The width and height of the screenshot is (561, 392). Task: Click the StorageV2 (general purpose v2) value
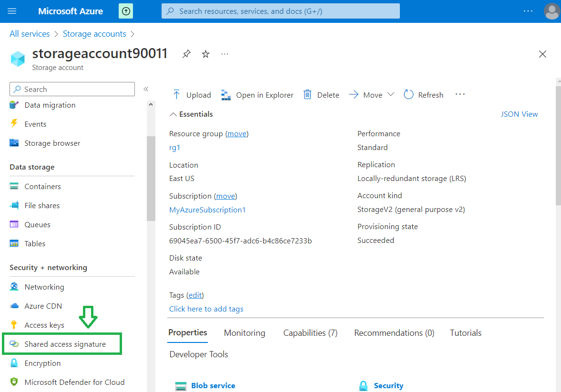pyautogui.click(x=411, y=210)
